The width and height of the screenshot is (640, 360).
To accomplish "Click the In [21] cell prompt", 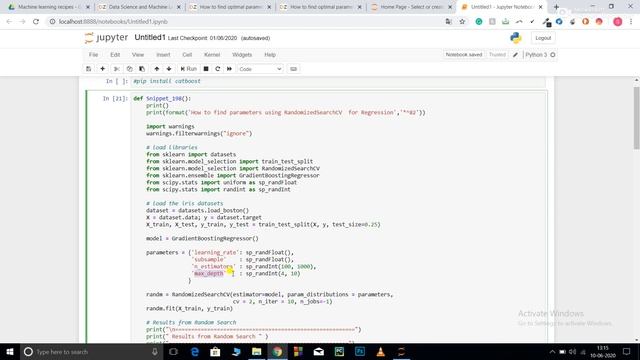I will [116, 98].
